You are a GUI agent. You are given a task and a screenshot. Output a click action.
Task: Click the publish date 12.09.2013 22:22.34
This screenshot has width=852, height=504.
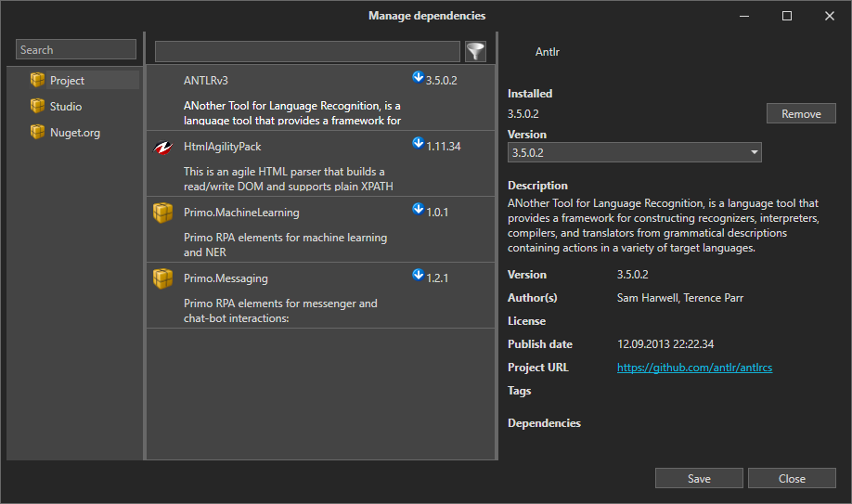click(x=665, y=344)
